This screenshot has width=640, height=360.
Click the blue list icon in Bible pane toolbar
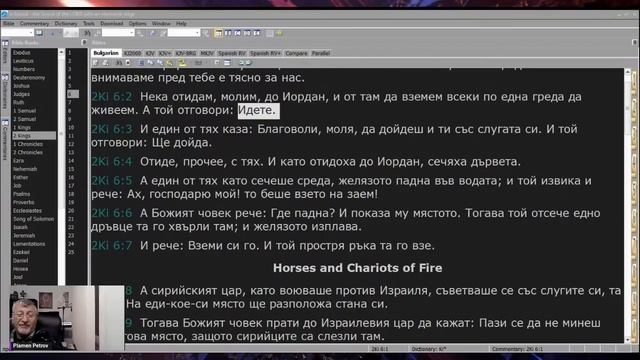141,63
